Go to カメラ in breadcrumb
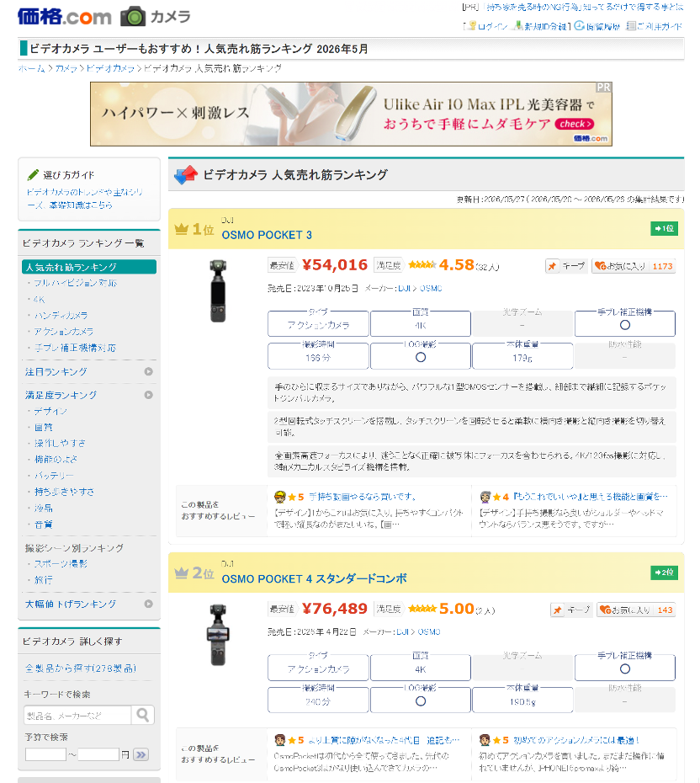 (x=66, y=68)
